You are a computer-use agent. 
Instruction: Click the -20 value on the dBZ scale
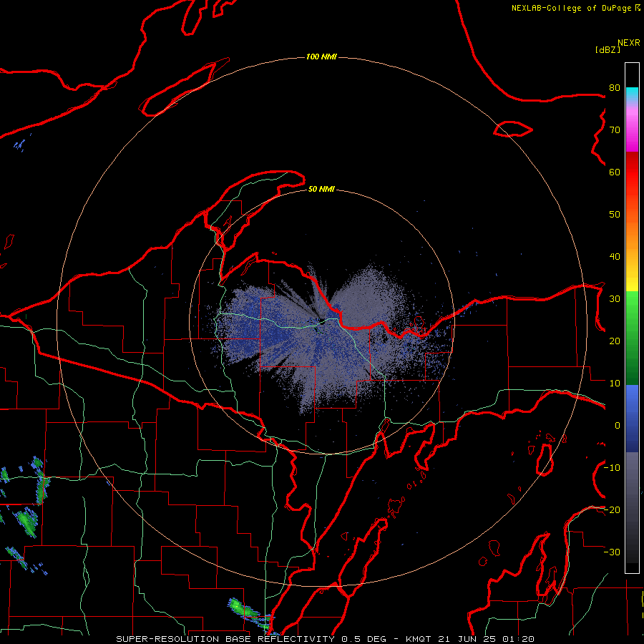tap(613, 509)
